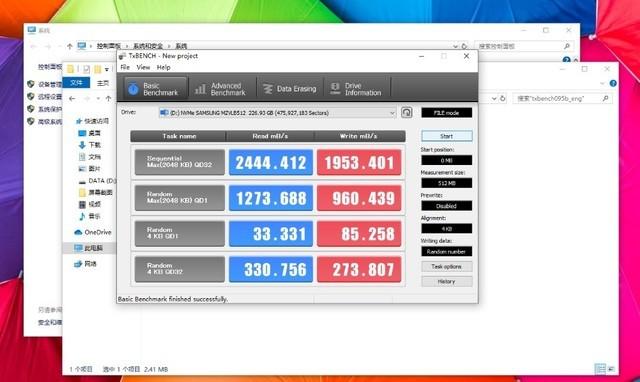Image resolution: width=640 pixels, height=382 pixels.
Task: Click the control panel search field
Action: (523, 46)
